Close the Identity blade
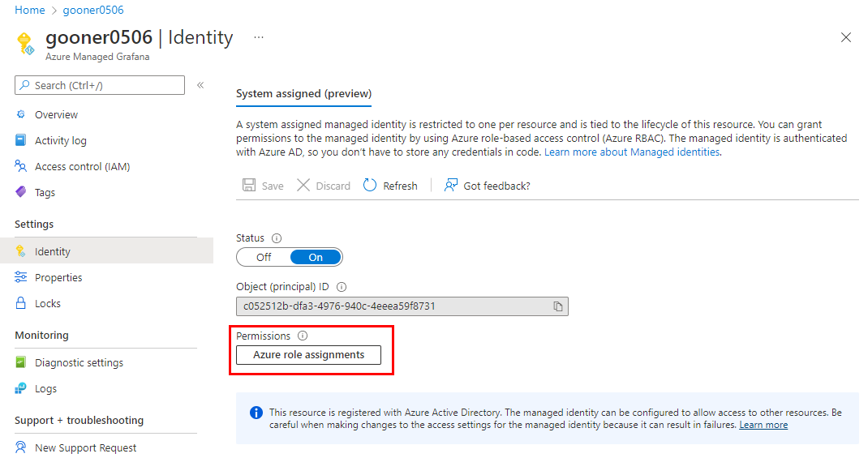This screenshot has width=868, height=475. (846, 37)
